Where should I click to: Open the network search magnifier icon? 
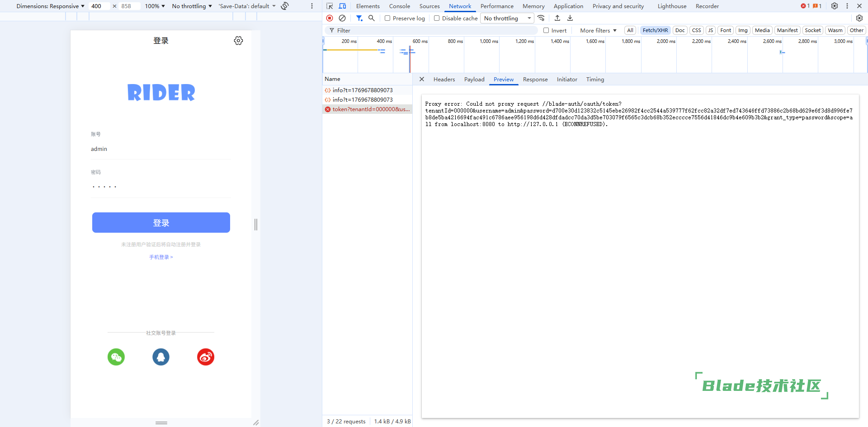[x=372, y=18]
